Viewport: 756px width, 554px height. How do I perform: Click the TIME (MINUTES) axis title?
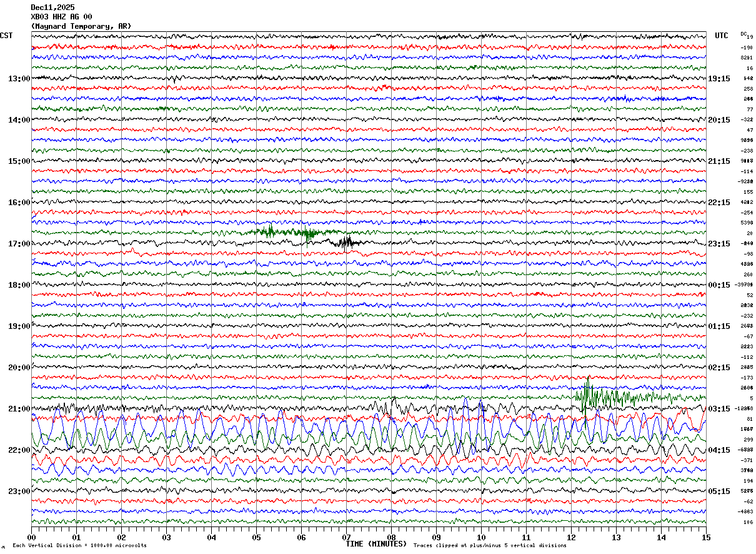click(x=376, y=544)
